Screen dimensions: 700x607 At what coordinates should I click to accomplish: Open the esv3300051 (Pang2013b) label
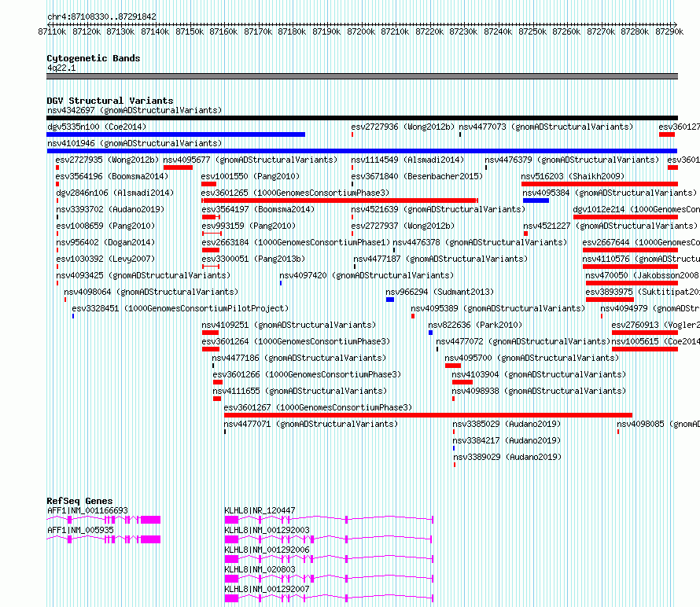tap(253, 259)
